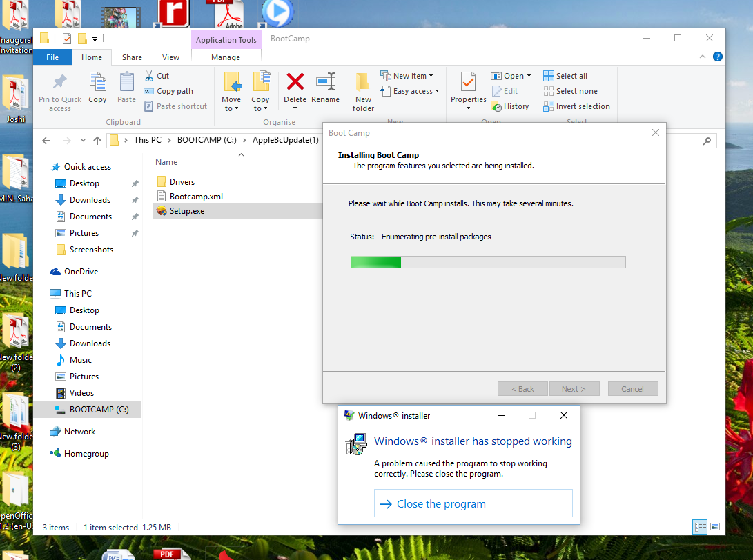Screen dimensions: 753x560
Task: Click the blue Help question mark icon
Action: 718,57
